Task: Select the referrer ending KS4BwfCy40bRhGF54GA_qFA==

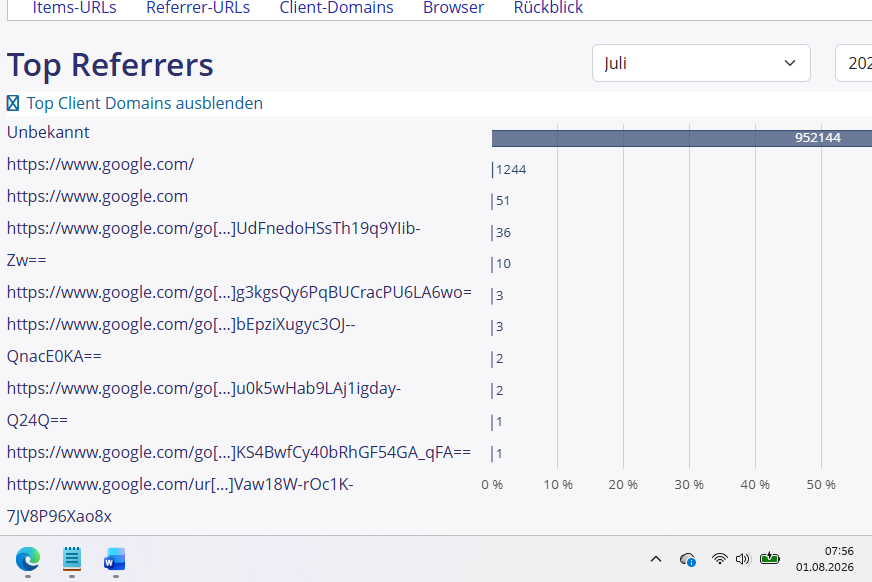Action: pyautogui.click(x=239, y=452)
